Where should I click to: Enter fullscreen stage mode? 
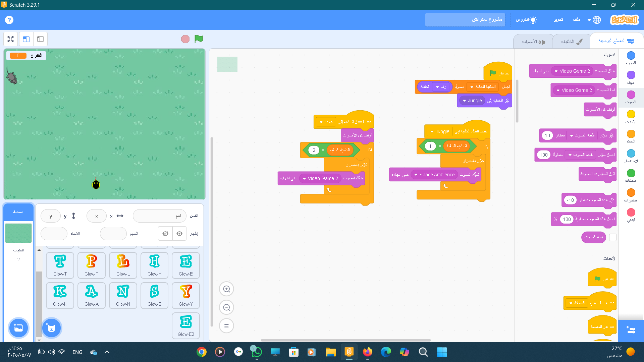pos(10,39)
